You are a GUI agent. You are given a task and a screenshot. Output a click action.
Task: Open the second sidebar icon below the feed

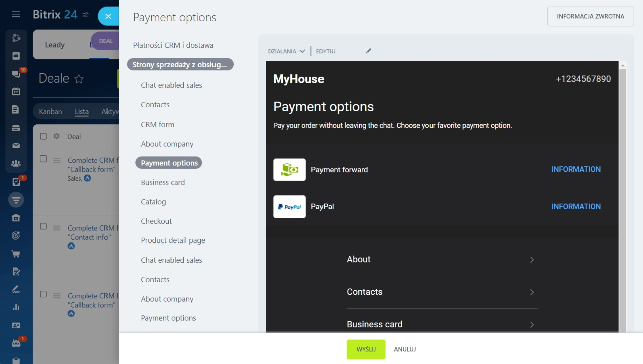16,56
